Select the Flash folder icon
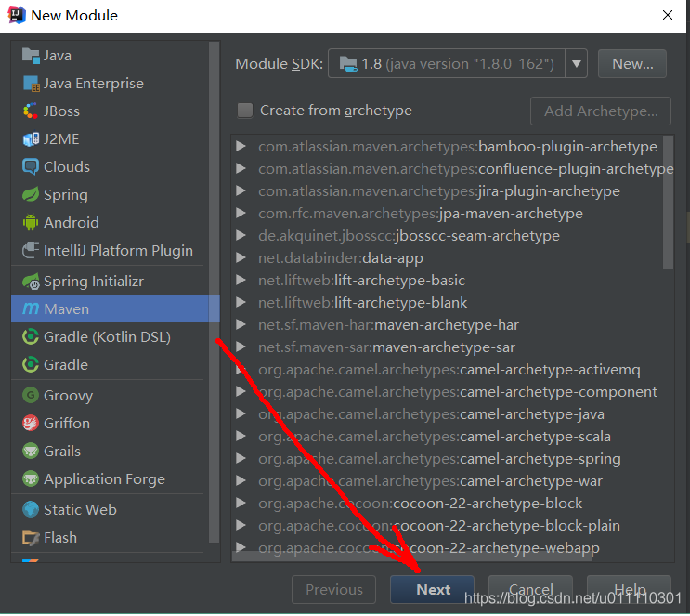690x616 pixels. (31, 537)
